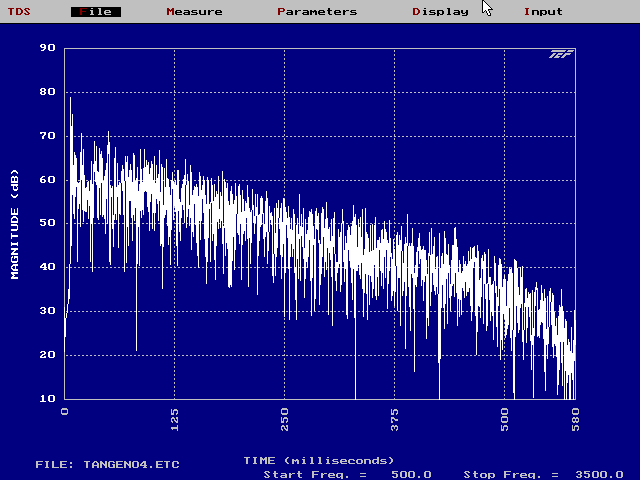
Task: Click the 500 tick label on the time axis
Action: pos(504,420)
